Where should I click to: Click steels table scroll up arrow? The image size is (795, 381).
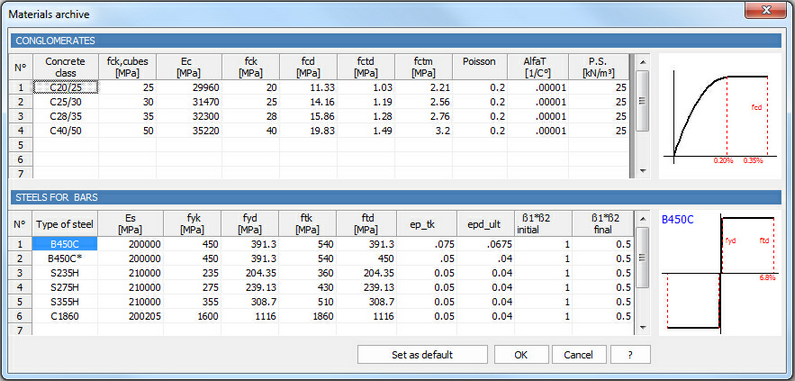point(643,219)
